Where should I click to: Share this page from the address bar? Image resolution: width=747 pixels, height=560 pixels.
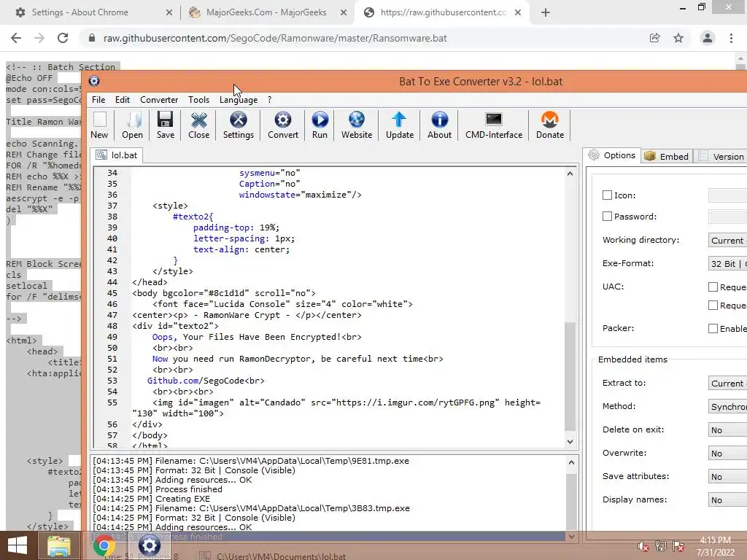pos(655,38)
